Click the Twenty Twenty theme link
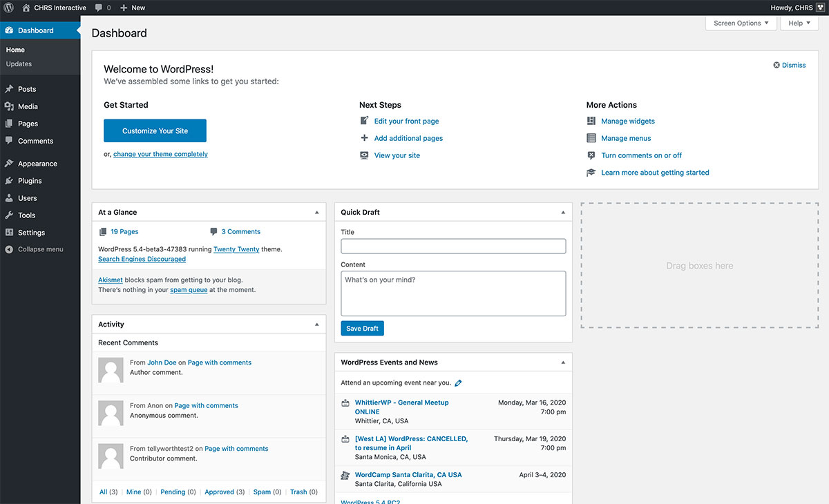This screenshot has width=829, height=504. tap(236, 249)
